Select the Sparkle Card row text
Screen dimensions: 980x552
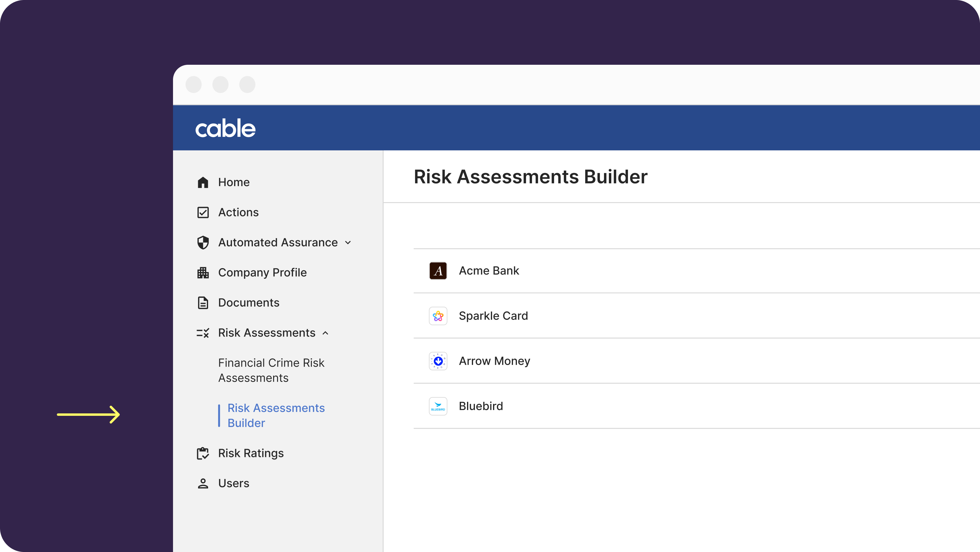[493, 316]
